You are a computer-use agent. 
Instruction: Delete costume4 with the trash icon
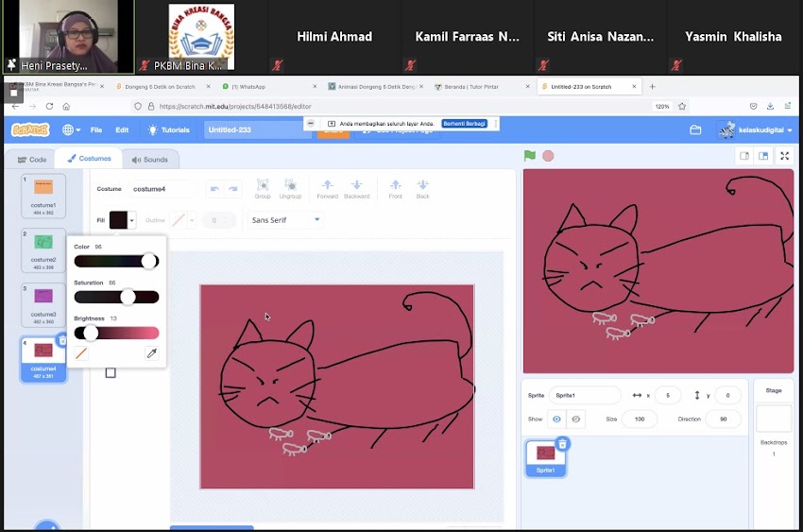click(x=62, y=340)
